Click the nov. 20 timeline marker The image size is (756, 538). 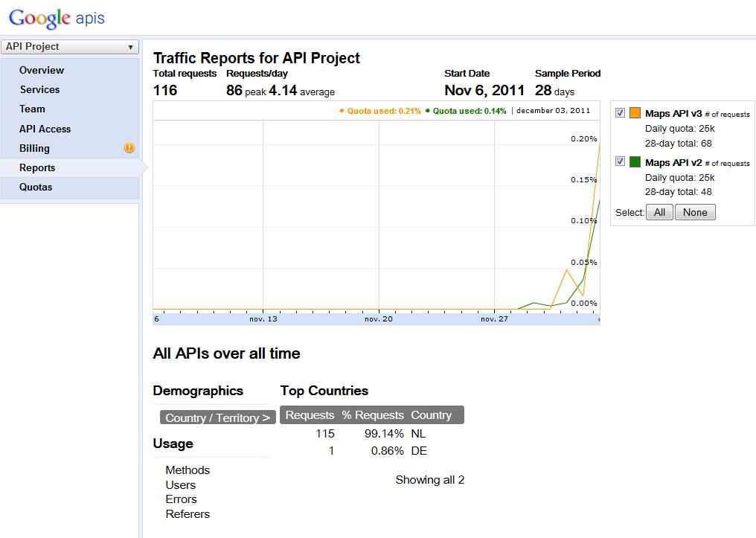tap(379, 319)
